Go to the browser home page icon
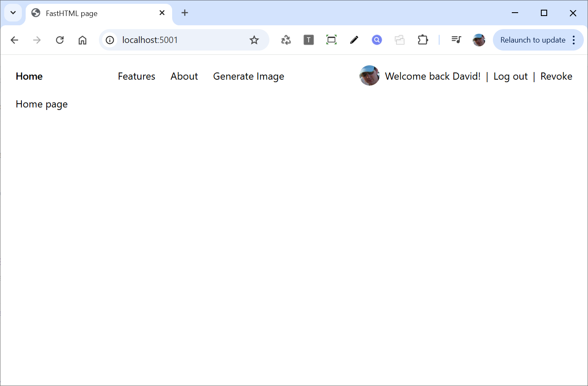Viewport: 588px width, 386px height. [82, 40]
